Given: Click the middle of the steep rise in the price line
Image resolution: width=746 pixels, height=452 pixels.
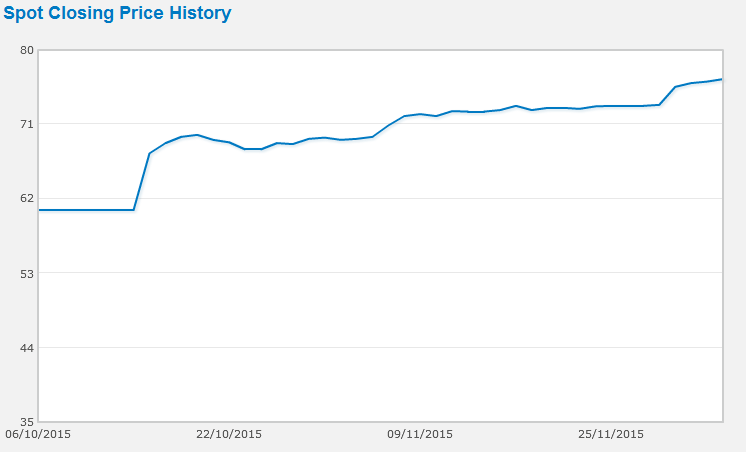Looking at the screenshot, I should tap(141, 182).
